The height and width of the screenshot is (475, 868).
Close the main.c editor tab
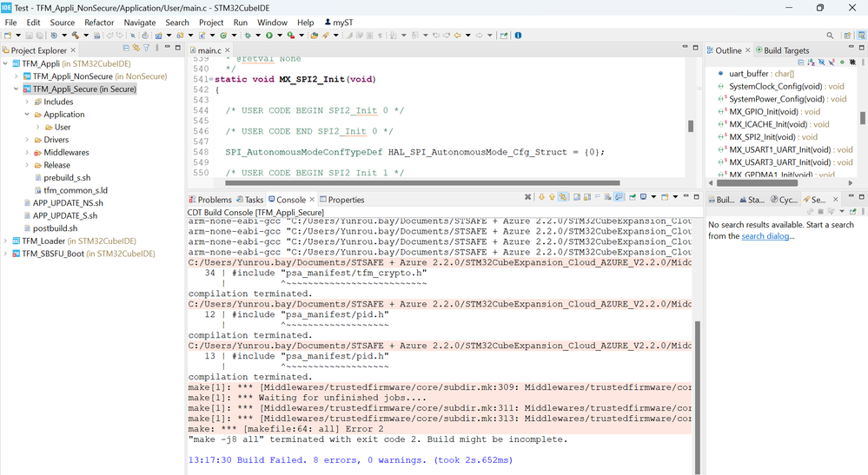227,50
